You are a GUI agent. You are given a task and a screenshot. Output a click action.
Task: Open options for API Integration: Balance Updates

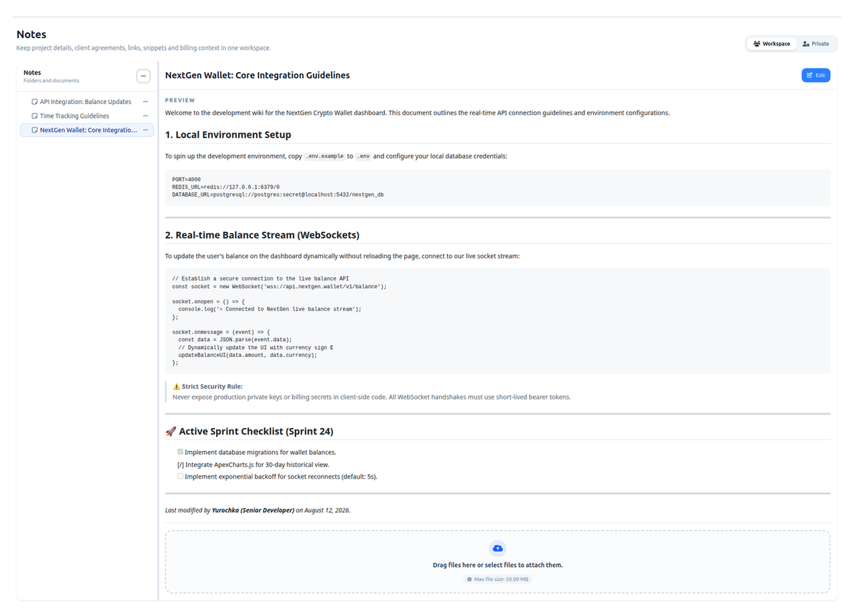click(145, 102)
